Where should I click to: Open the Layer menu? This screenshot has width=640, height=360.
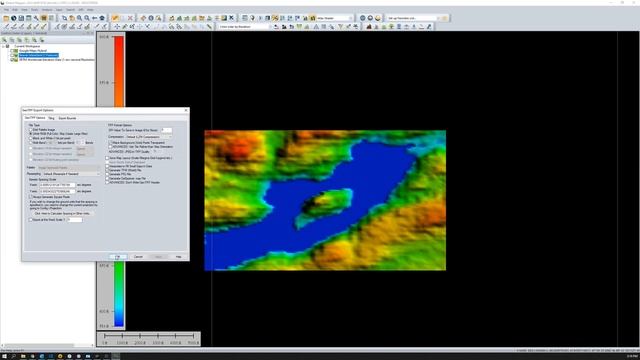pos(60,10)
